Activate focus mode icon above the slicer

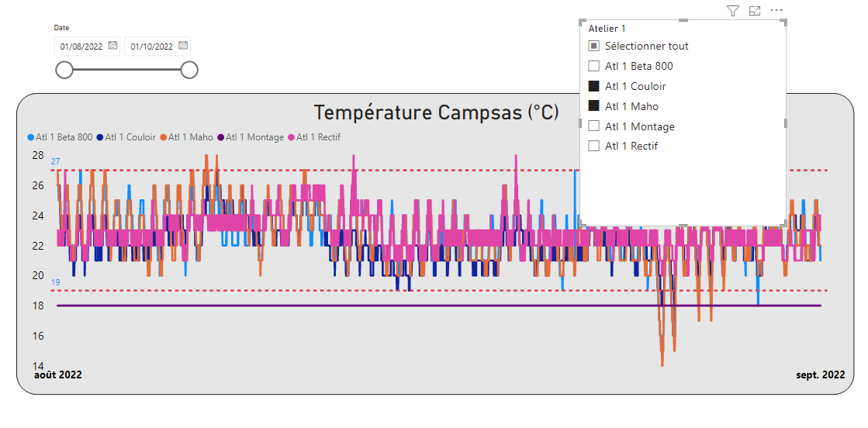click(755, 11)
